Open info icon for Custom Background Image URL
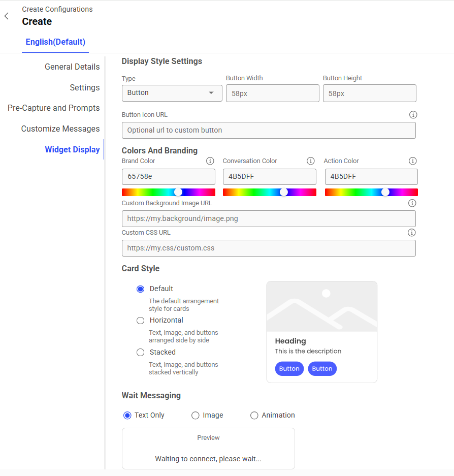Screen dimensions: 454x476 [x=412, y=203]
